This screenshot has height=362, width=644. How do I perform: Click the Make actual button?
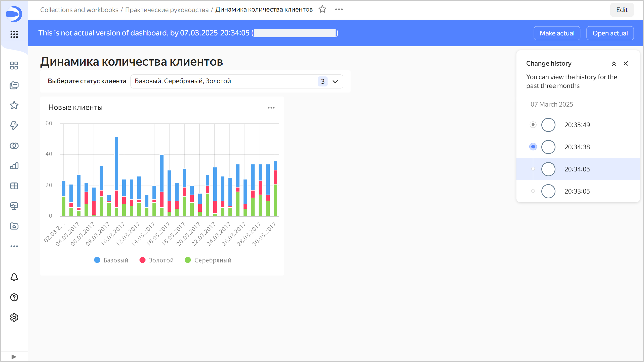pyautogui.click(x=557, y=33)
